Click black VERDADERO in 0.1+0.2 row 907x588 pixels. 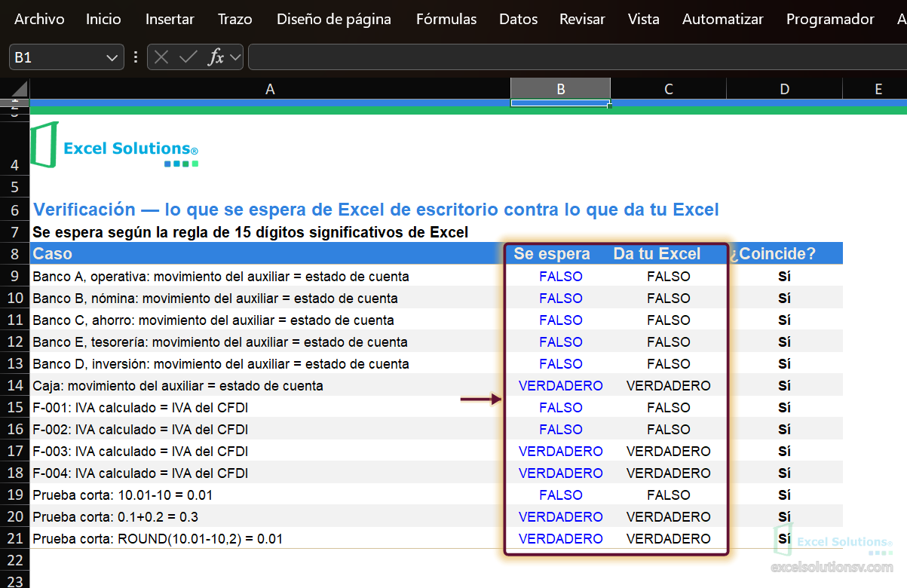(668, 516)
